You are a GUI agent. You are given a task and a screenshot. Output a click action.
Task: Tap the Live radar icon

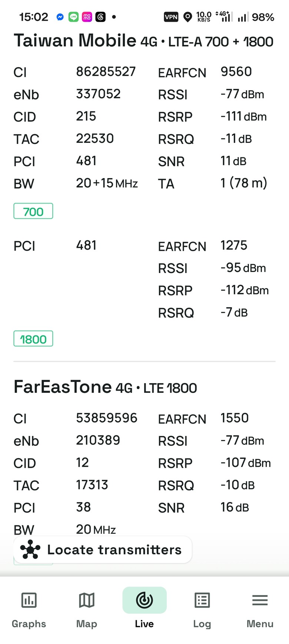(x=144, y=600)
